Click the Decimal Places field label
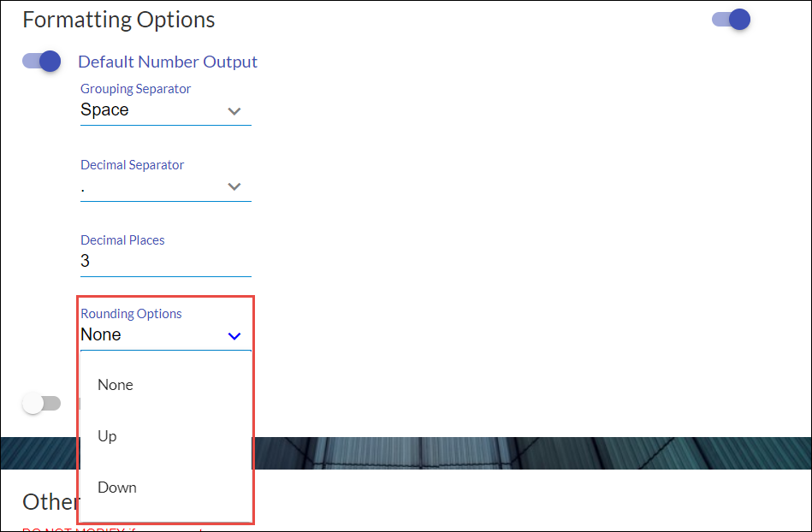 (x=122, y=240)
